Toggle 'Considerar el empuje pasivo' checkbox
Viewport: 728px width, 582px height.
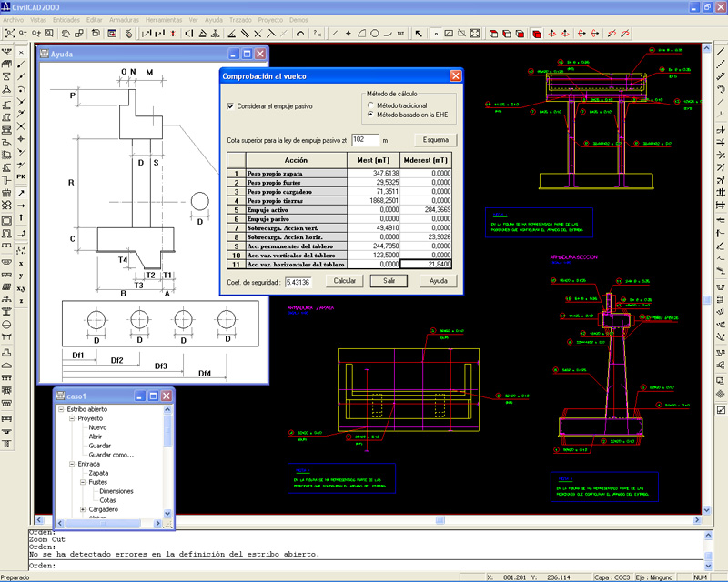click(230, 106)
